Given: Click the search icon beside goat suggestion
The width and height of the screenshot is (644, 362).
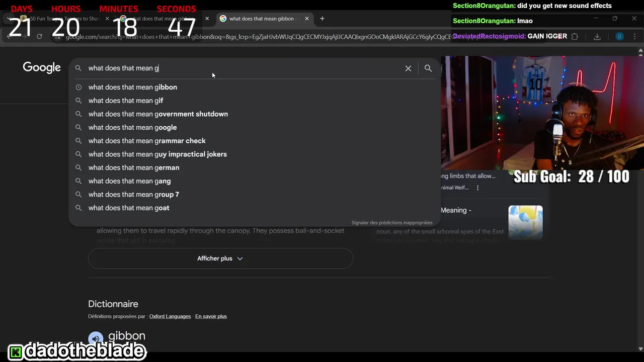Looking at the screenshot, I should pos(78,208).
